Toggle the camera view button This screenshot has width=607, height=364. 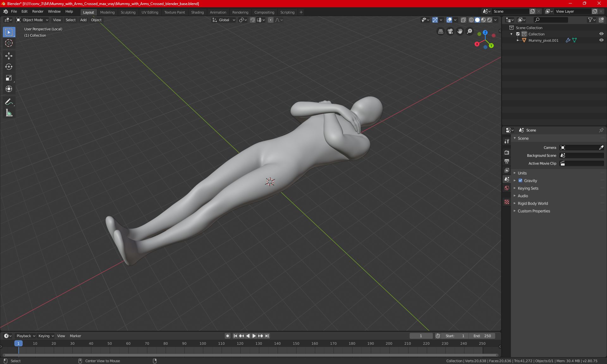click(x=450, y=31)
